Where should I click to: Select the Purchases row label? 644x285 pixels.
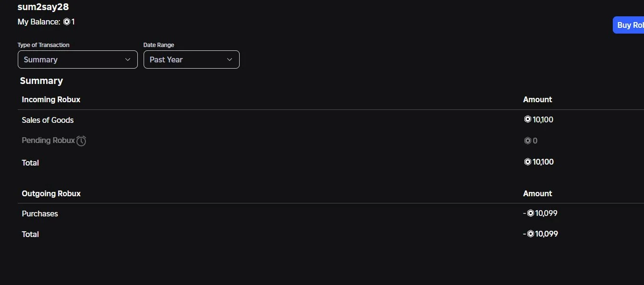coord(40,214)
